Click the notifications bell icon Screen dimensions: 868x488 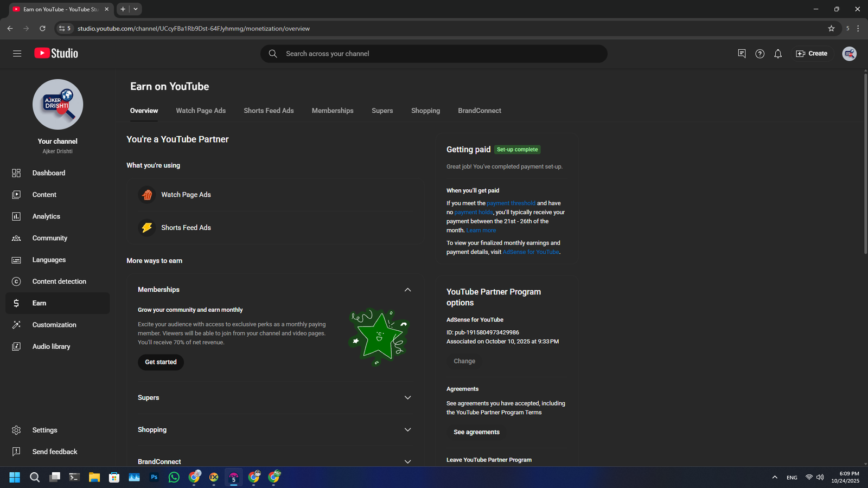click(x=778, y=54)
